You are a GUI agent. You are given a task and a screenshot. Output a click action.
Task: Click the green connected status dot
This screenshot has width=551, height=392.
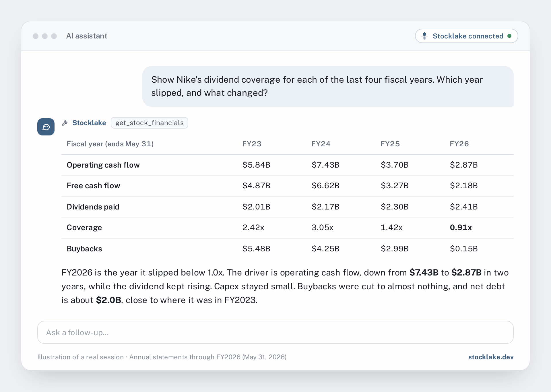tap(509, 36)
